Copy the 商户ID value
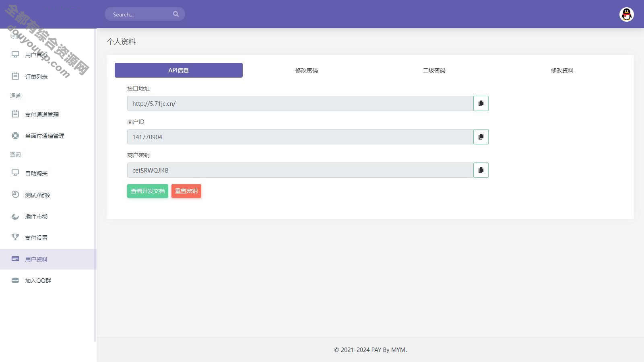This screenshot has width=644, height=362. (481, 137)
